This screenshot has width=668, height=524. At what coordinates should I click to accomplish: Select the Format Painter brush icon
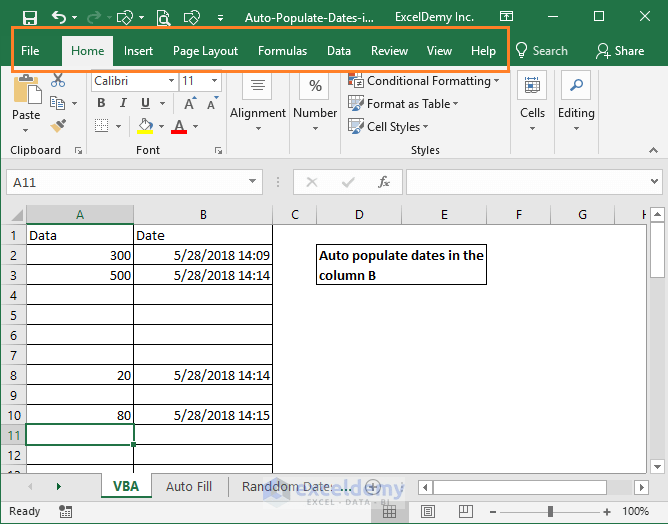pos(58,126)
